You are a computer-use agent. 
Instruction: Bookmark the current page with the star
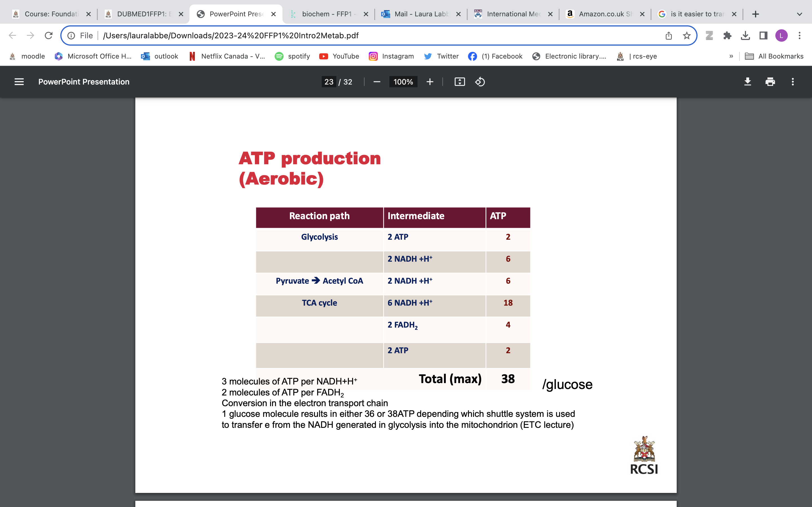pyautogui.click(x=687, y=35)
